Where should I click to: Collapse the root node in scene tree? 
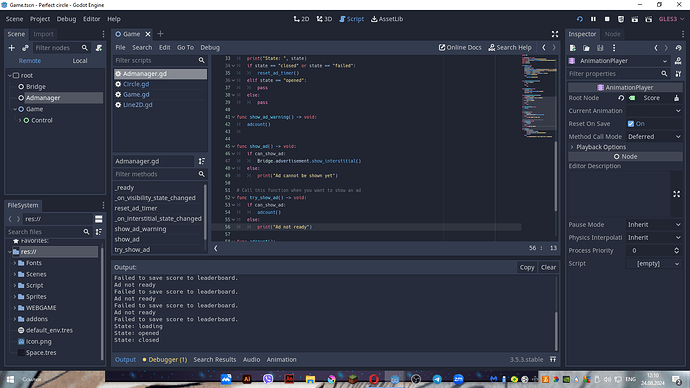(10, 76)
